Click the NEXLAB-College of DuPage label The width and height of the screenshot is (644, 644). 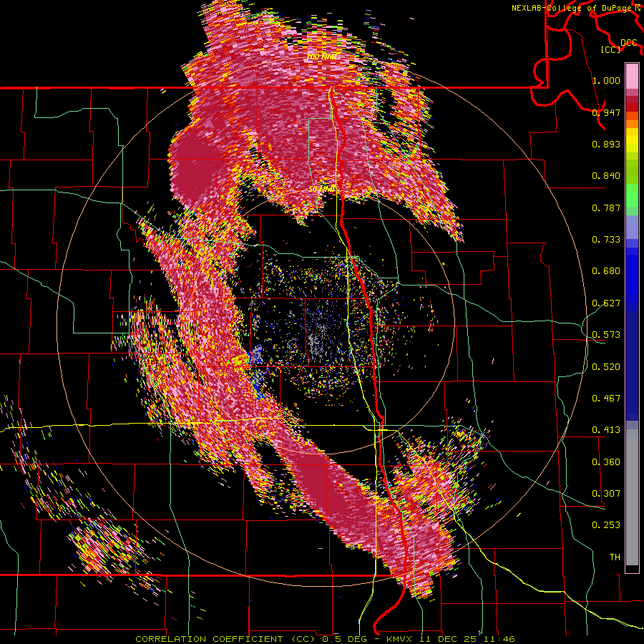pos(573,8)
